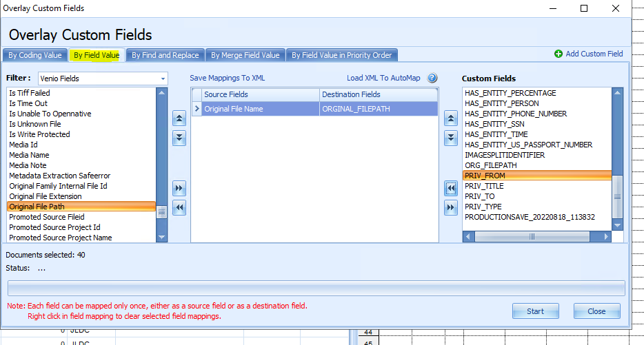Click Custom Fields list scroll down arrow

click(617, 225)
